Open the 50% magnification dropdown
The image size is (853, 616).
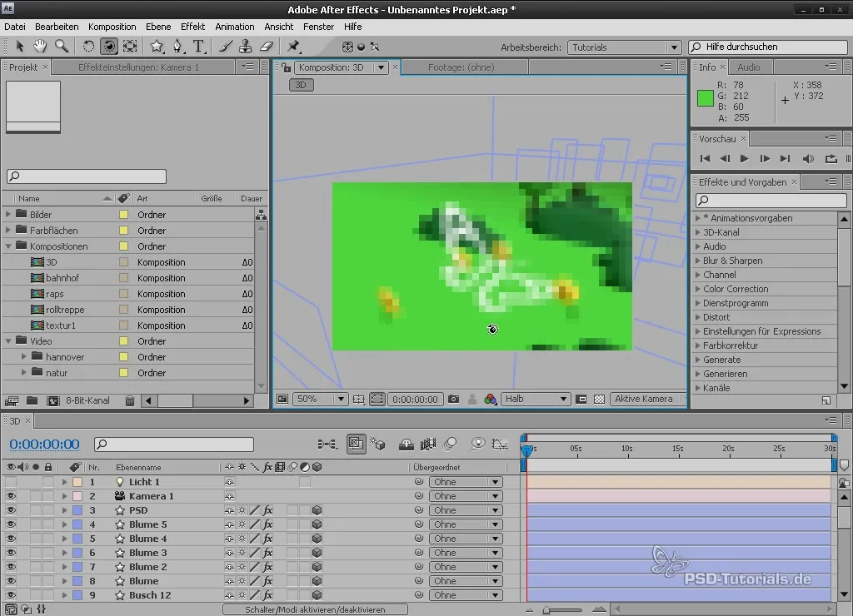tap(321, 399)
